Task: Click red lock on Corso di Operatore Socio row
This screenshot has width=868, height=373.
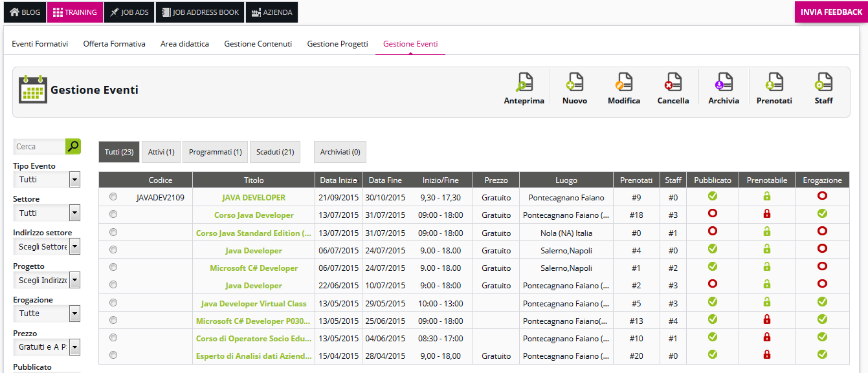Action: pos(767,337)
